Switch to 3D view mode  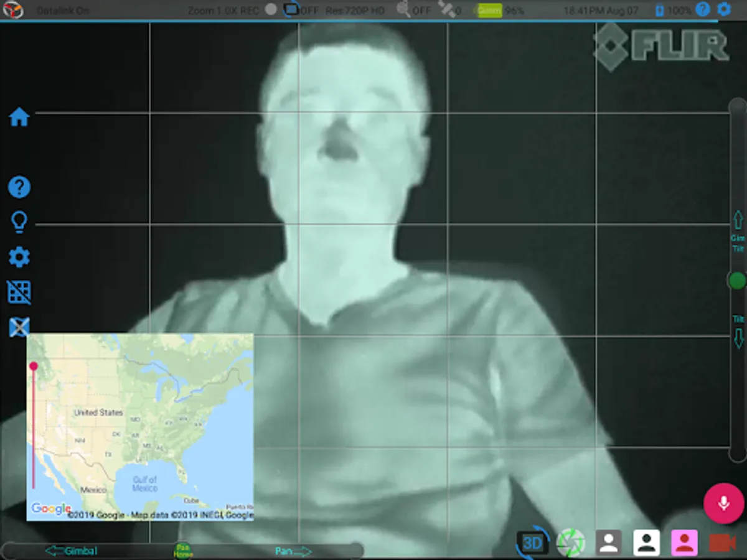533,543
